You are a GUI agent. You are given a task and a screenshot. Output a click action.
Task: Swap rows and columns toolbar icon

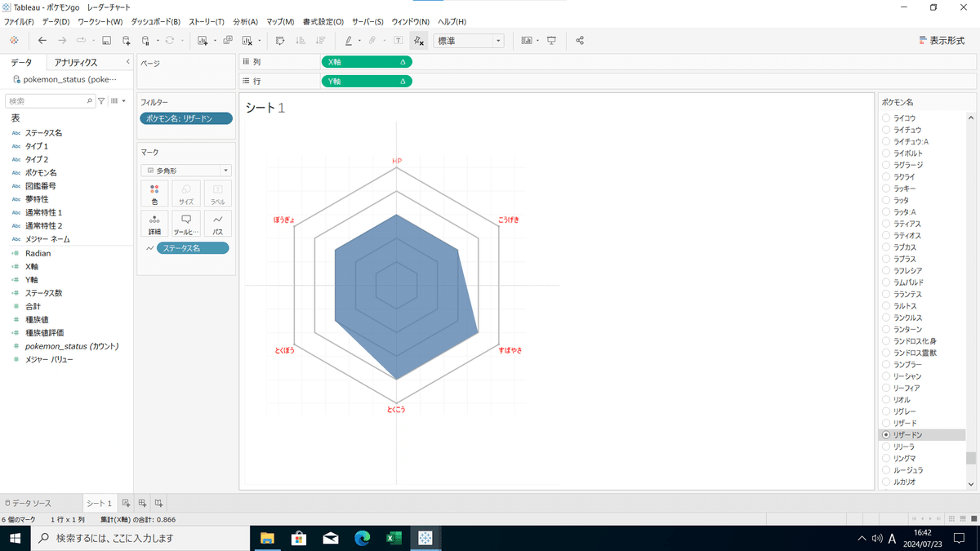pyautogui.click(x=280, y=40)
